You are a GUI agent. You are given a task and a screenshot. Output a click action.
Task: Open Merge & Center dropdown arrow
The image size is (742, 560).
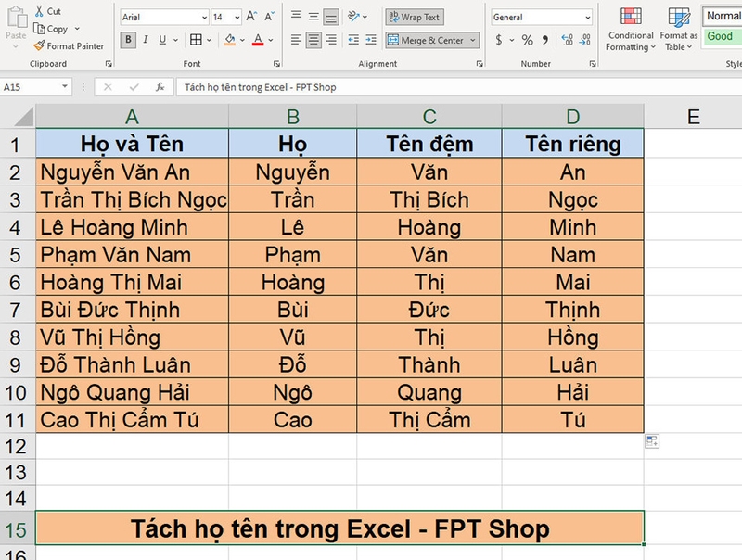[x=473, y=40]
